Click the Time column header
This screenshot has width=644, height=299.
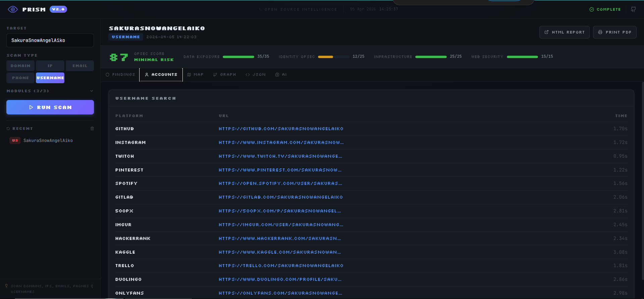click(x=621, y=116)
